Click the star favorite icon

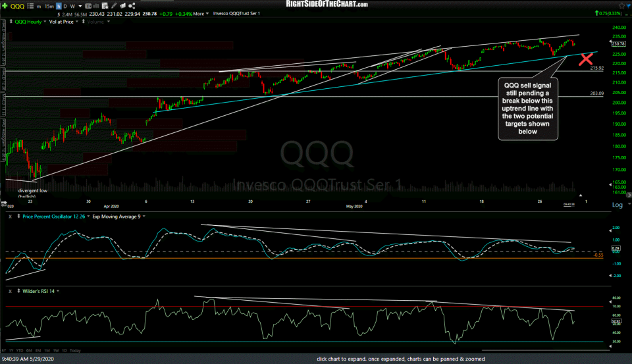[621, 6]
